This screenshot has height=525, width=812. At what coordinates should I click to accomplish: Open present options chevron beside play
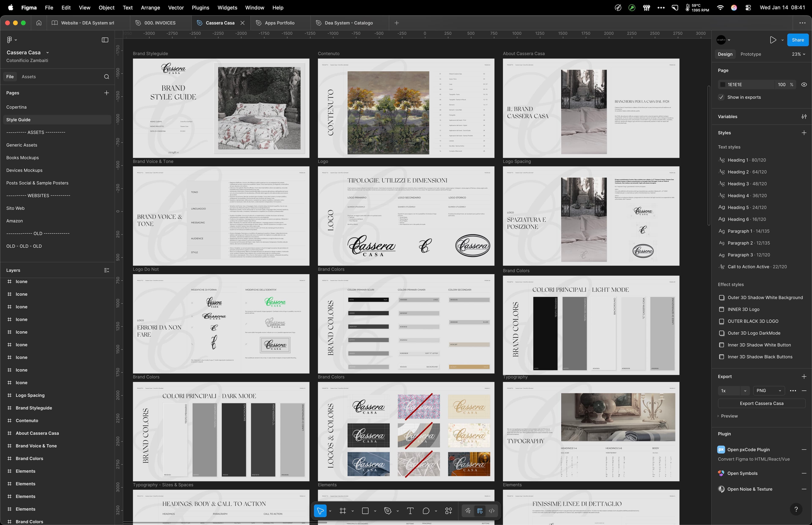(x=782, y=40)
